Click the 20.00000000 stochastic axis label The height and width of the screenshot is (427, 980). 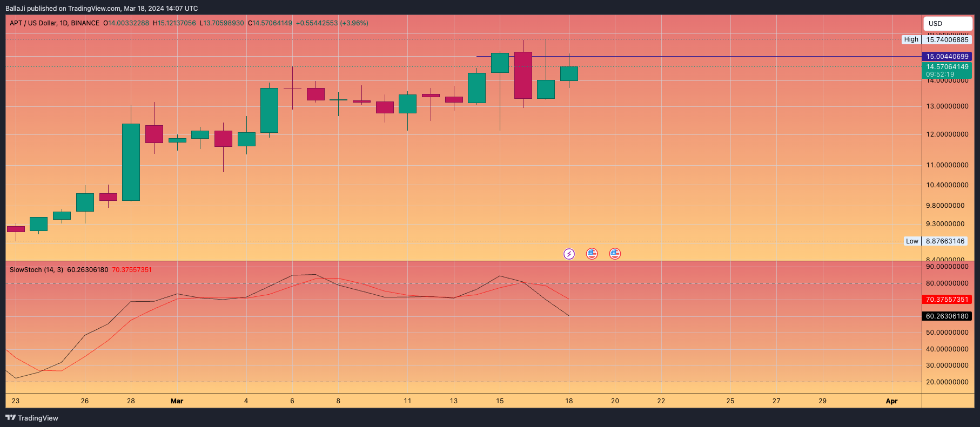[x=947, y=382]
